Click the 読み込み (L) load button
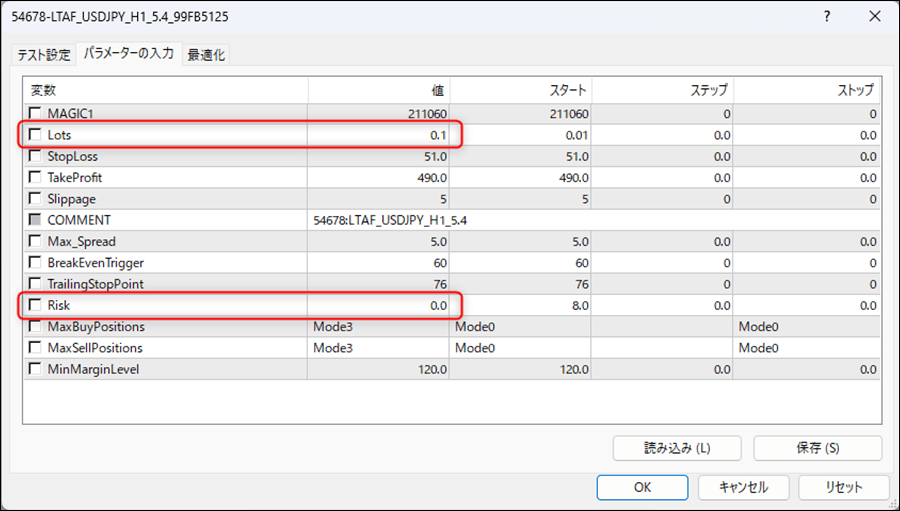 tap(676, 448)
